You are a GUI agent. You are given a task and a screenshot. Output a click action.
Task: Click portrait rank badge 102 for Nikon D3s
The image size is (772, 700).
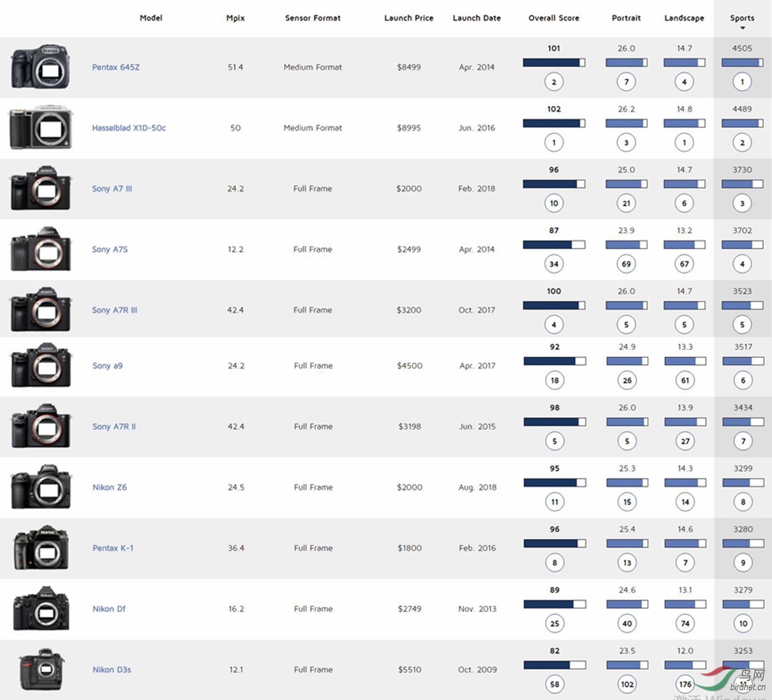point(627,684)
